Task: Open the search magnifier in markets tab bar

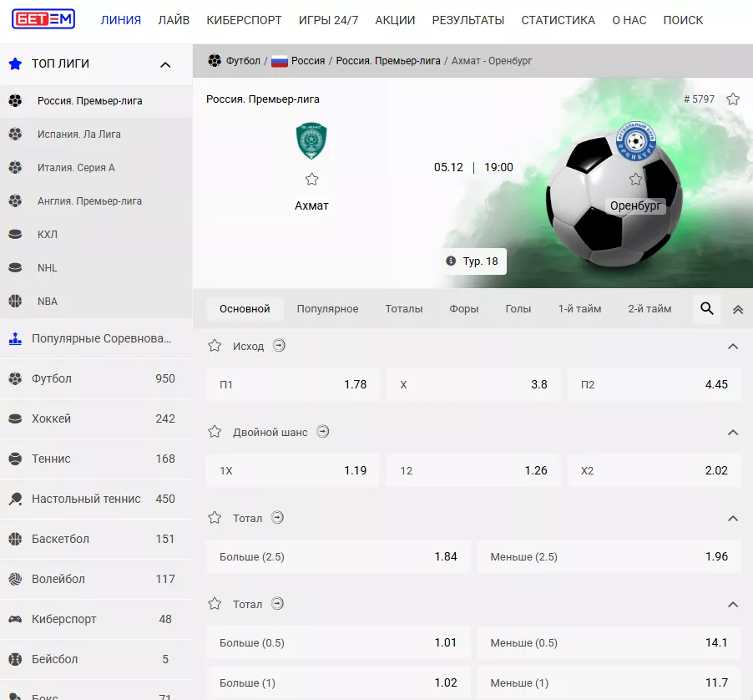Action: (x=706, y=309)
